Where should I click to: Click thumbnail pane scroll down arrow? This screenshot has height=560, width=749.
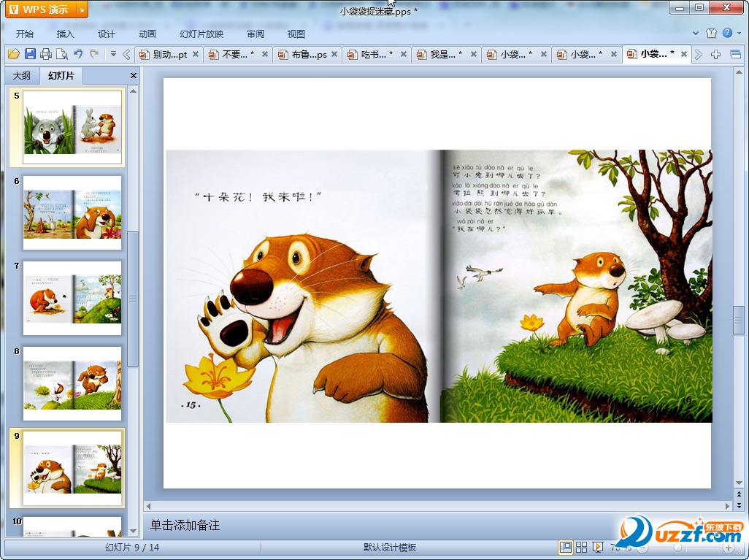click(x=134, y=531)
